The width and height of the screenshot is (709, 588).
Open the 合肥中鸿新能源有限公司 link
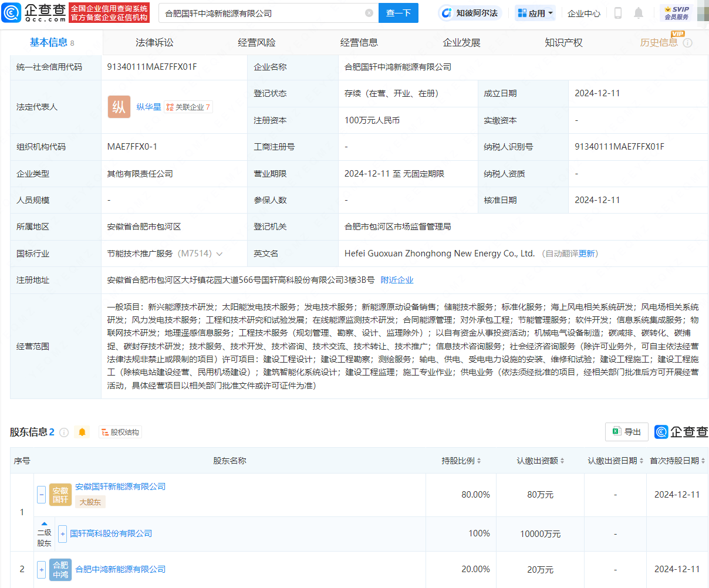[120, 569]
